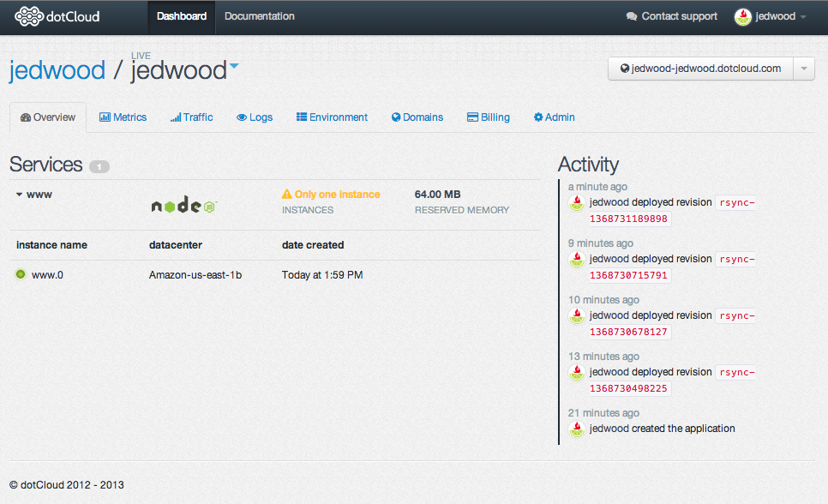Viewport: 828px width, 504px height.
Task: Click the Logs eye icon
Action: pyautogui.click(x=241, y=117)
